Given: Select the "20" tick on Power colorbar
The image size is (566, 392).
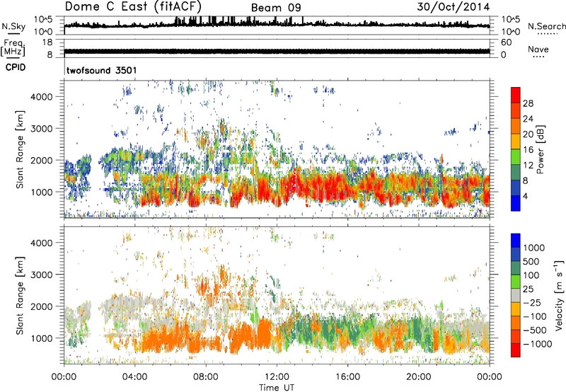Looking at the screenshot, I should pyautogui.click(x=528, y=134).
